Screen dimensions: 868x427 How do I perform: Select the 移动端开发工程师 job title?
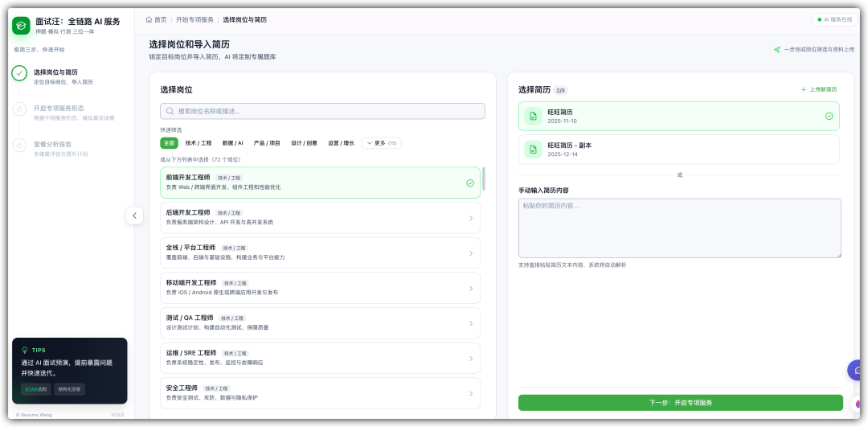pos(191,282)
